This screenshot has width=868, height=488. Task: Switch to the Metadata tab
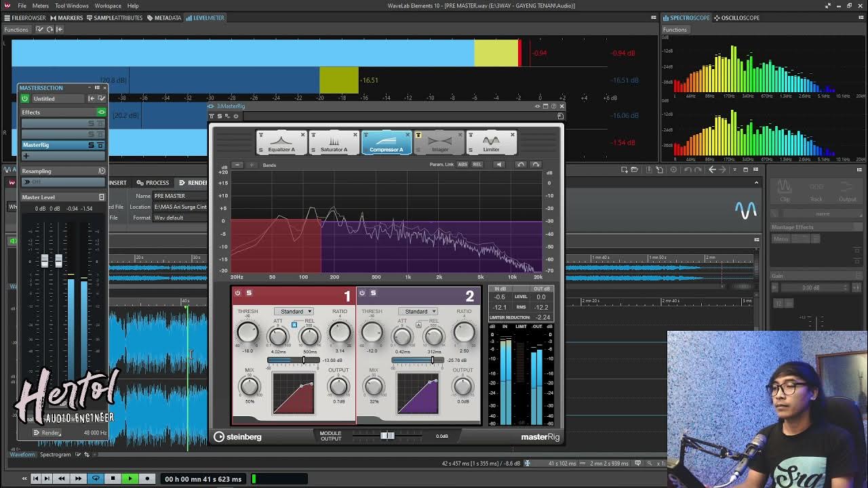click(x=163, y=18)
